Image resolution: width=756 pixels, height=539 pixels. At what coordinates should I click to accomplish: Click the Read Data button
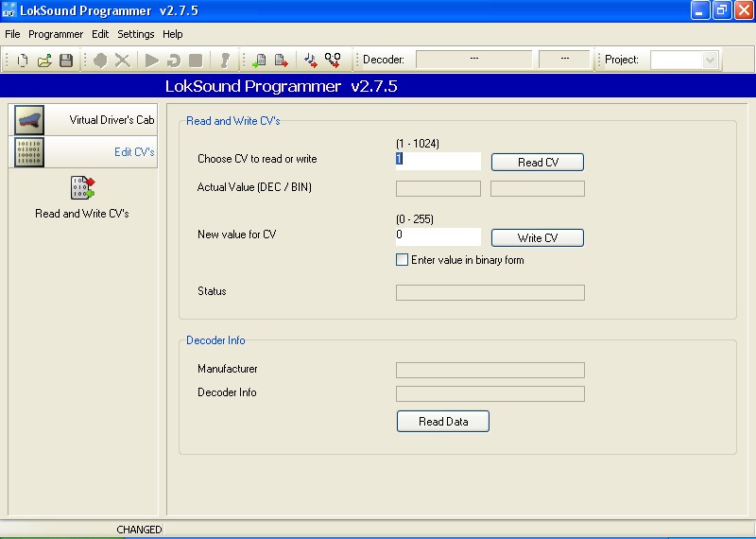tap(443, 421)
